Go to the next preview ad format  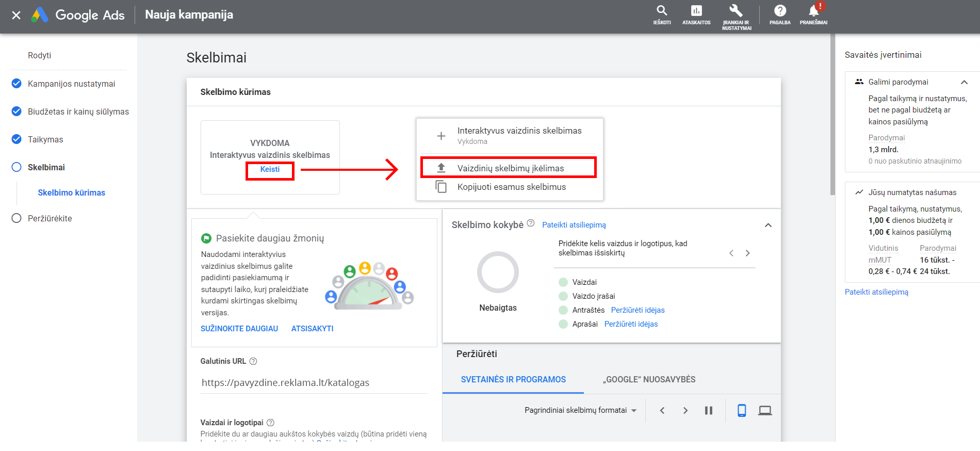tap(685, 410)
